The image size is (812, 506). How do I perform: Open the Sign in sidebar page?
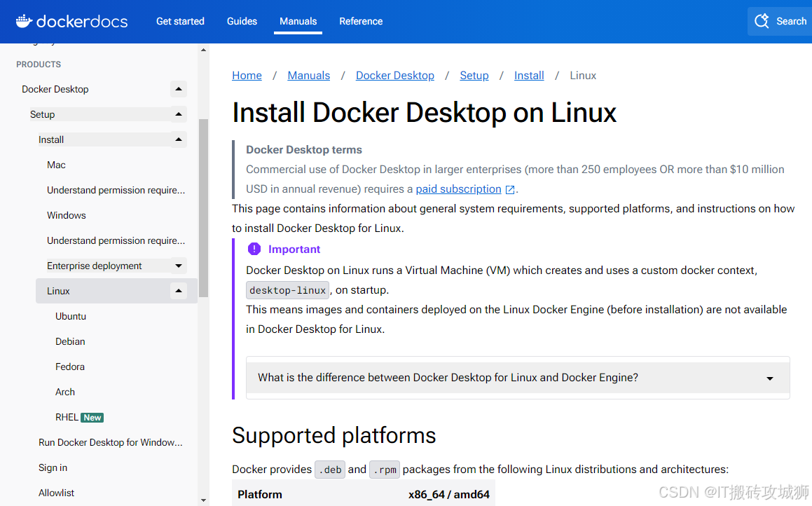coord(53,467)
